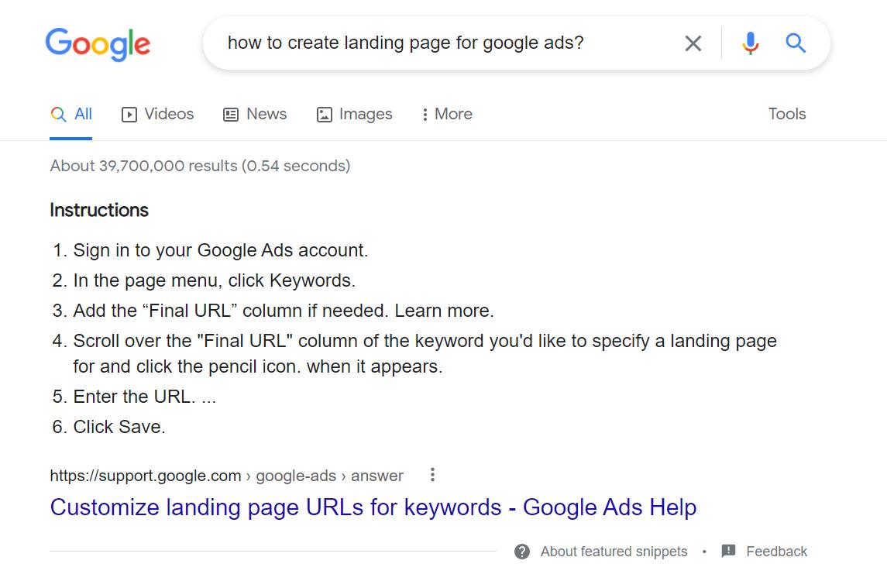This screenshot has height=588, width=887.
Task: Click the Images picture icon
Action: pyautogui.click(x=325, y=115)
